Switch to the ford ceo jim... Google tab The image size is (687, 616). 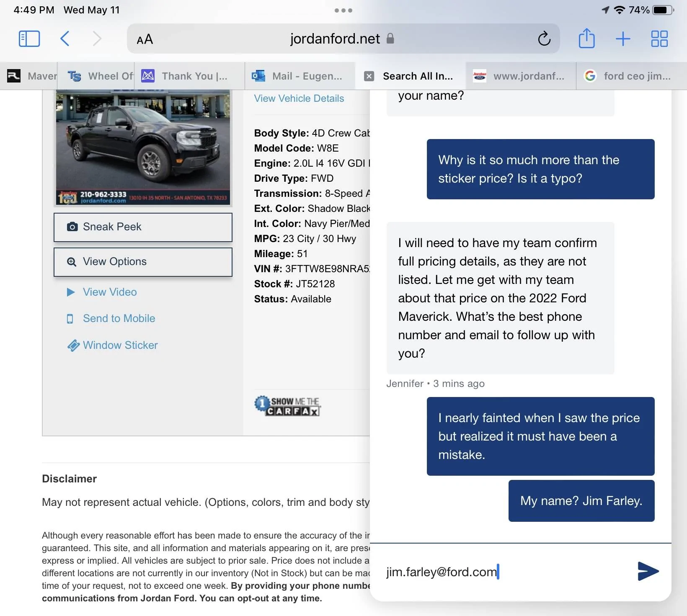coord(632,76)
